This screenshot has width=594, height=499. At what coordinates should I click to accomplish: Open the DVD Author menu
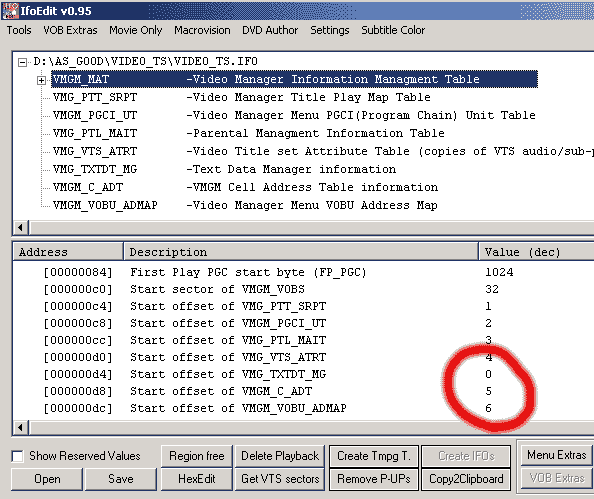pos(270,30)
